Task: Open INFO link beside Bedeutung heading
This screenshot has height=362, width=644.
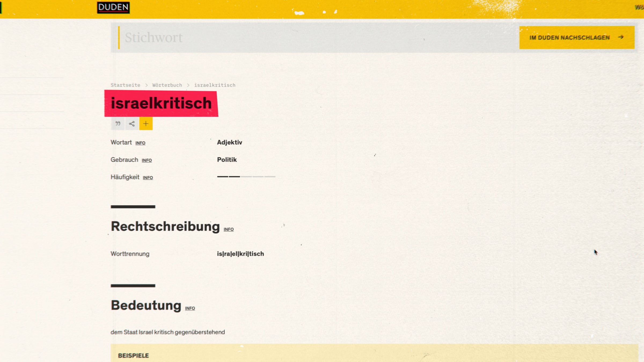Action: 190,308
